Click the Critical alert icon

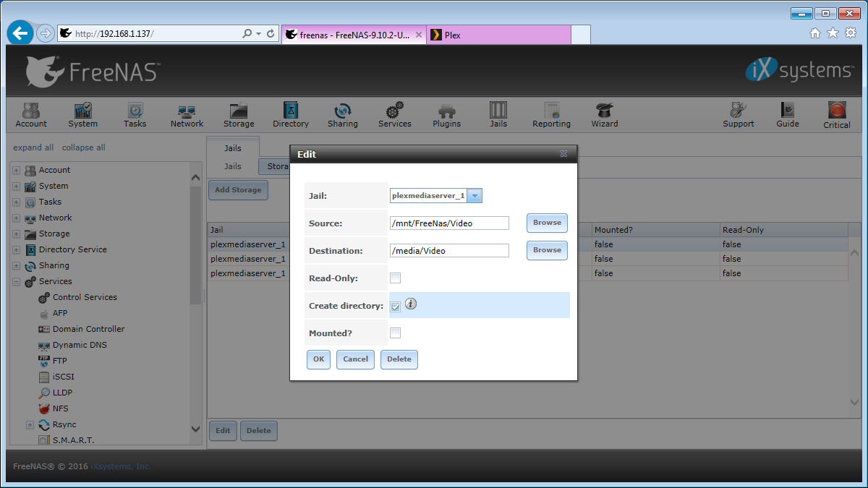pyautogui.click(x=837, y=115)
